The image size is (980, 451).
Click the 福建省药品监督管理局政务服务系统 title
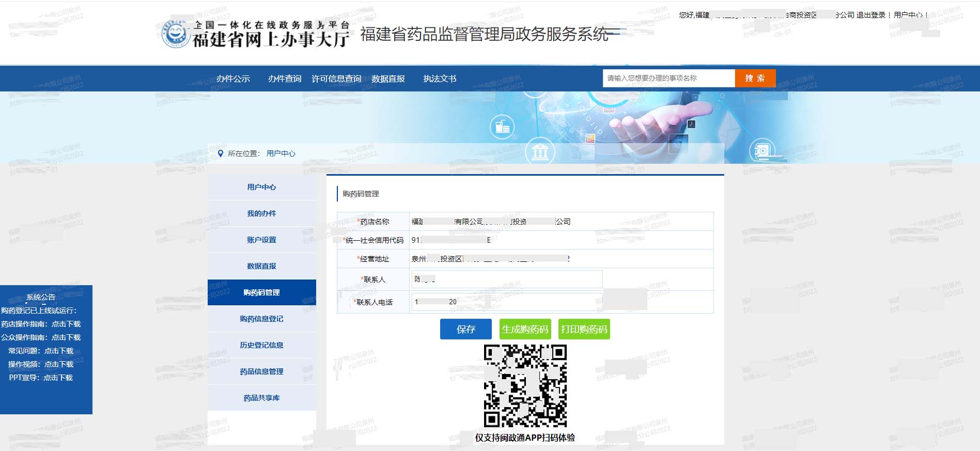(485, 34)
